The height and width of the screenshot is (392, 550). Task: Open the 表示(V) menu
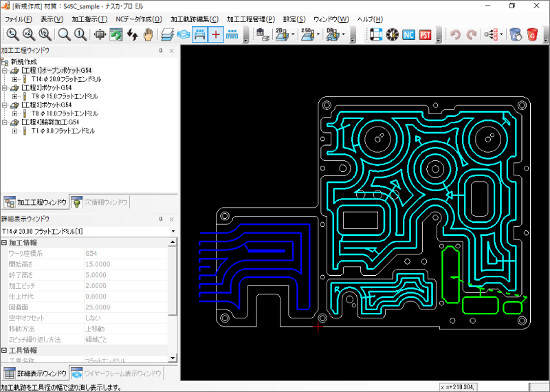click(x=52, y=19)
